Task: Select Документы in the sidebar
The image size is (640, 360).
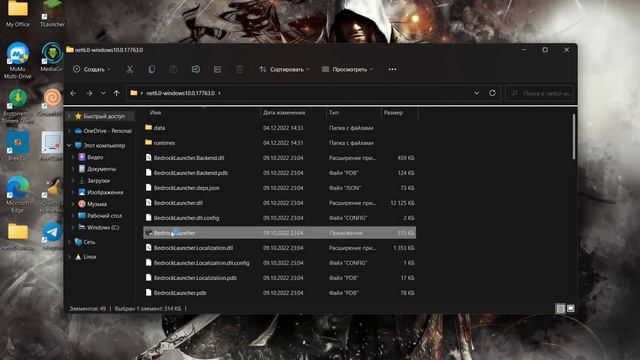Action: (101, 169)
